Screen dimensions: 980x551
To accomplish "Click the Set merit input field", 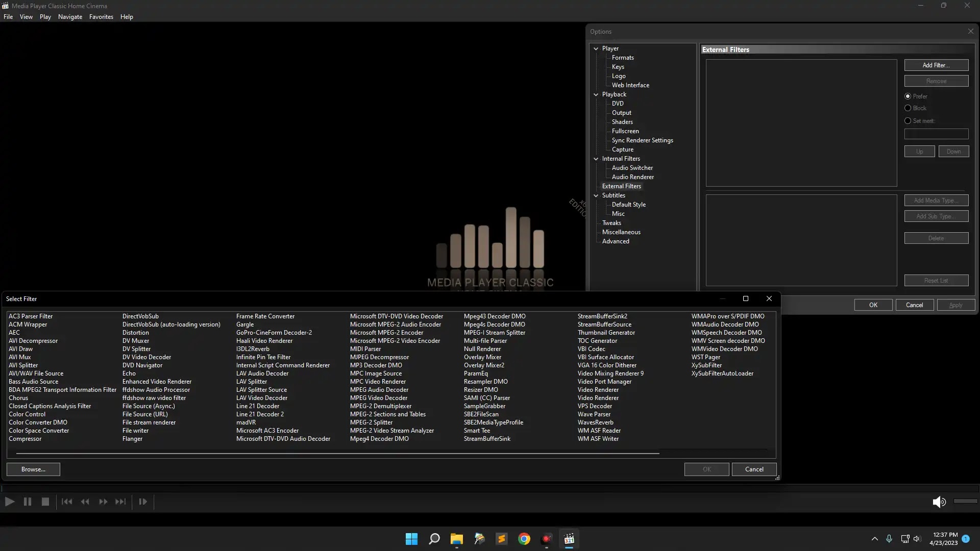I will [x=936, y=133].
